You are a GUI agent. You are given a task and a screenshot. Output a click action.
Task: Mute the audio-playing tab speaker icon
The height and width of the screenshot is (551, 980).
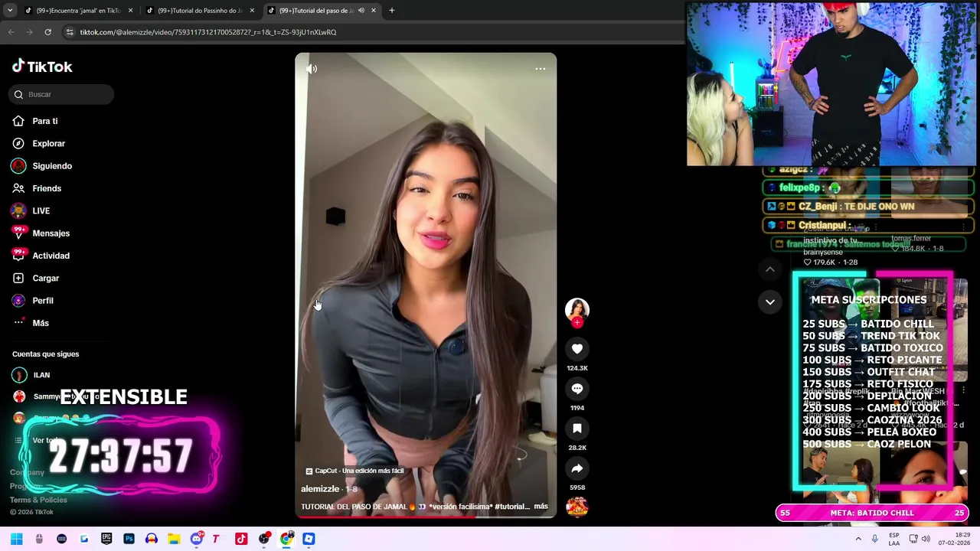[361, 11]
